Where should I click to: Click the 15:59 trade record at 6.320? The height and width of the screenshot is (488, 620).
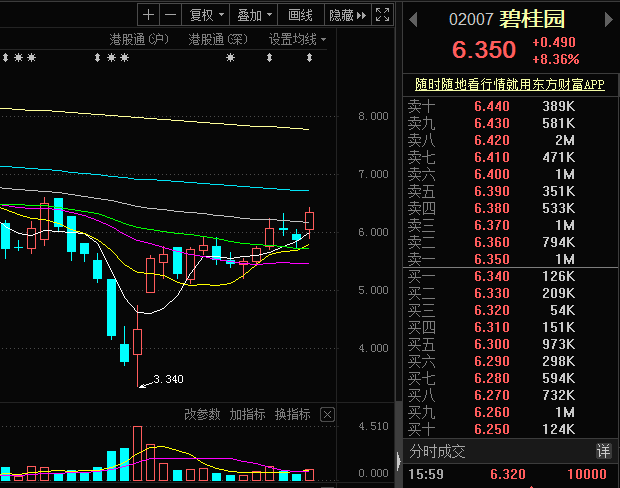point(510,474)
